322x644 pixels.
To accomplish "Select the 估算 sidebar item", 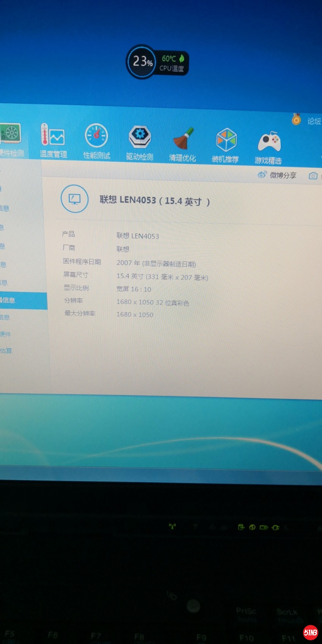I will (6, 351).
